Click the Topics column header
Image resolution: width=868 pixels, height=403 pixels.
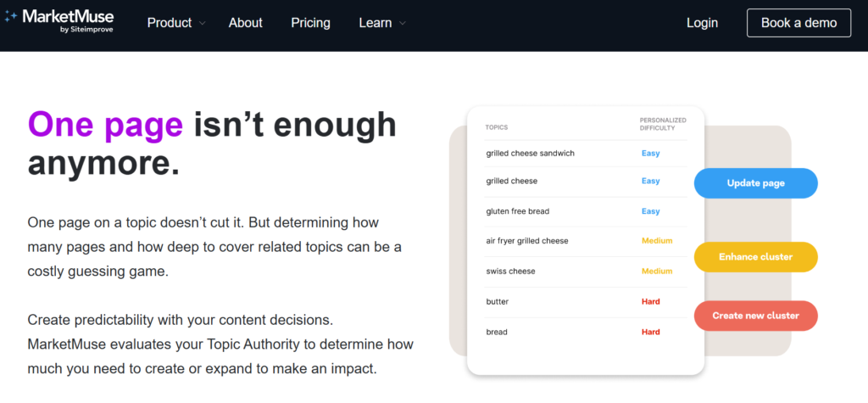(496, 127)
